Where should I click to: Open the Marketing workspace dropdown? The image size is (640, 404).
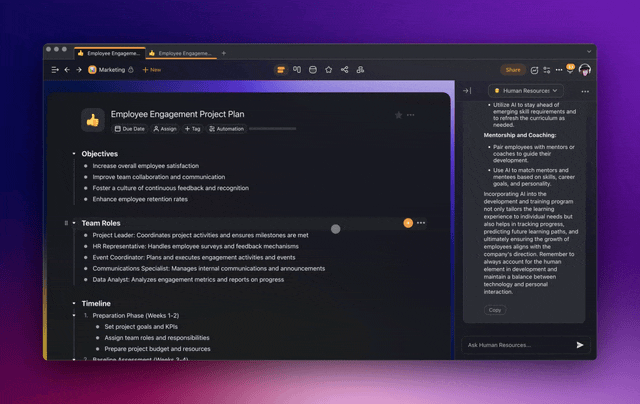pos(113,70)
